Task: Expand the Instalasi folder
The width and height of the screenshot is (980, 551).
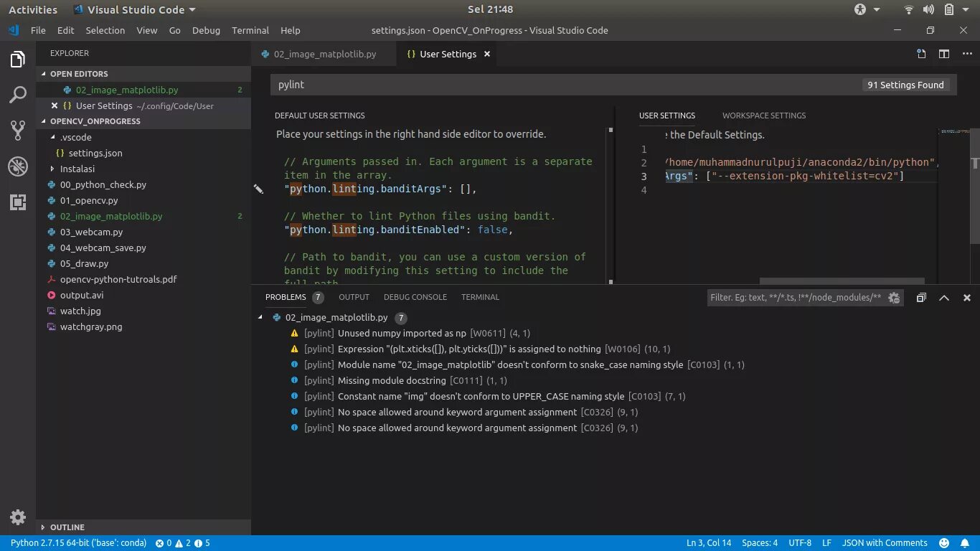Action: (x=77, y=169)
